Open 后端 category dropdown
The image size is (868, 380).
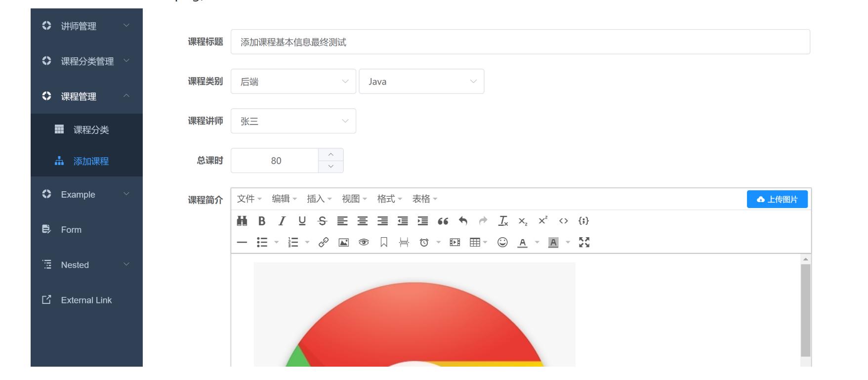point(293,82)
